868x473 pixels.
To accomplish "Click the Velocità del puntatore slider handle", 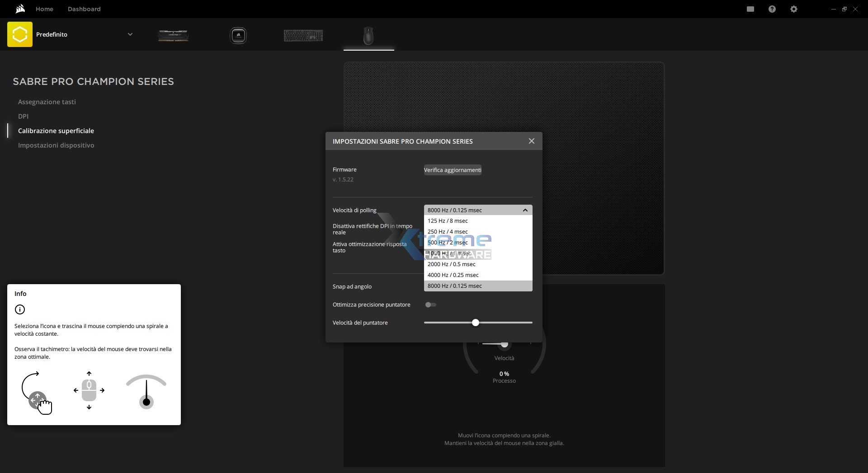I will point(475,323).
